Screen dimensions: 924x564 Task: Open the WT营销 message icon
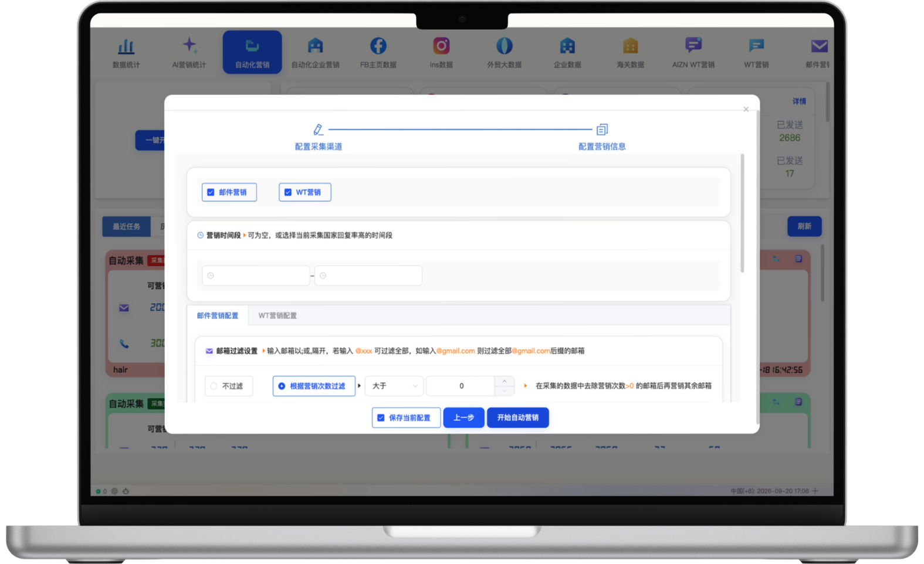[x=756, y=46]
